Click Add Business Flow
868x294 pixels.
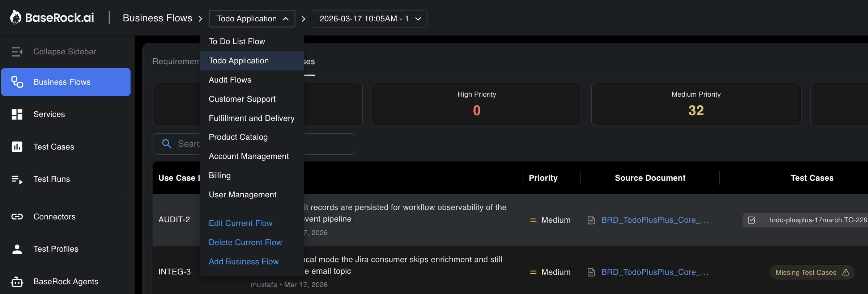point(243,262)
